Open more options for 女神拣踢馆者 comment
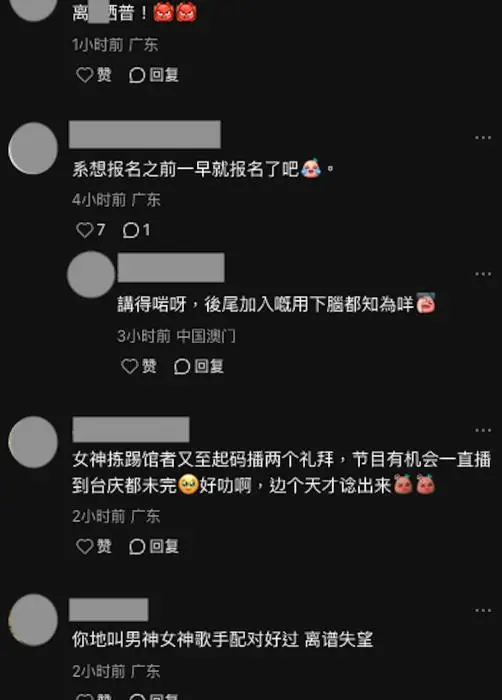Image resolution: width=502 pixels, height=700 pixels. click(x=483, y=430)
